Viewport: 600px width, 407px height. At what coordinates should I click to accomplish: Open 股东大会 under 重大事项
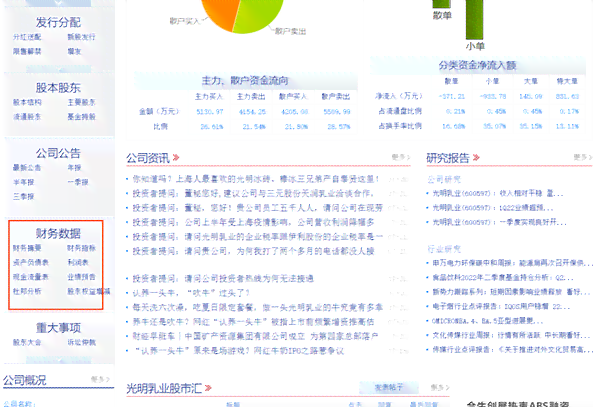(27, 342)
